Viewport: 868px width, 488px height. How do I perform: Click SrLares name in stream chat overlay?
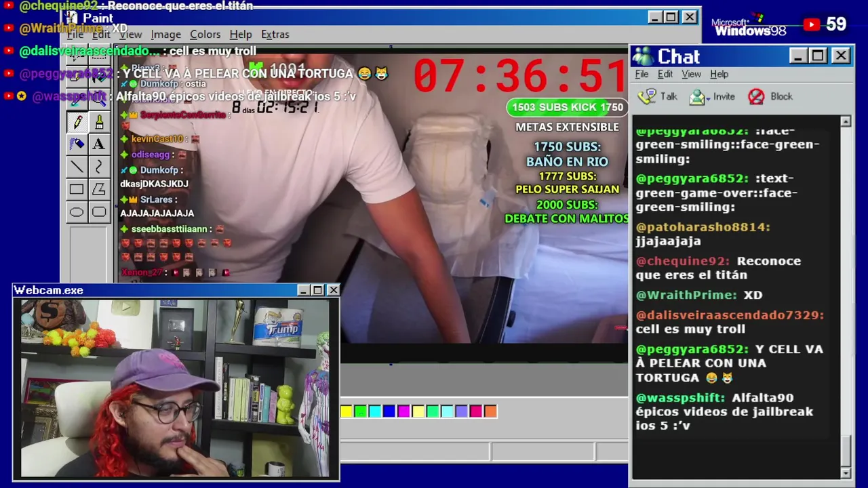156,200
